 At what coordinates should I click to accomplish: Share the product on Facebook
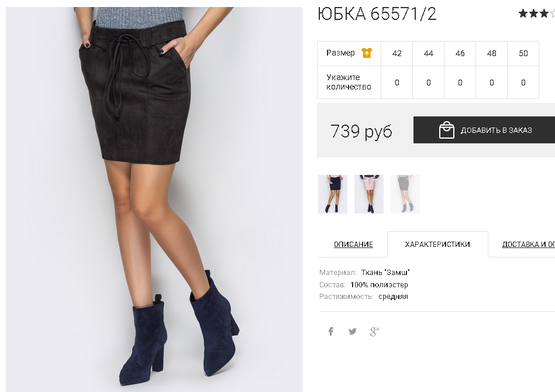pyautogui.click(x=330, y=332)
